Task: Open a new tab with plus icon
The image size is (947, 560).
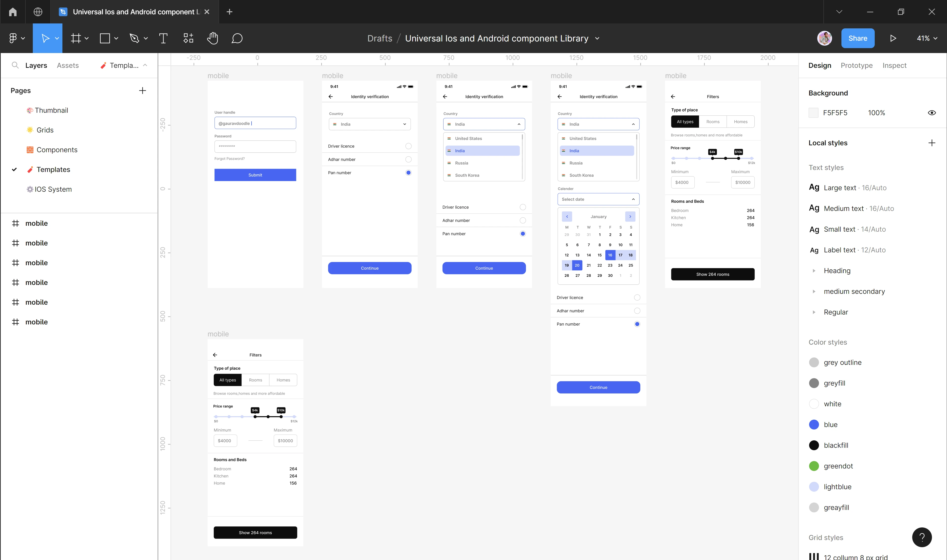Action: (x=229, y=12)
